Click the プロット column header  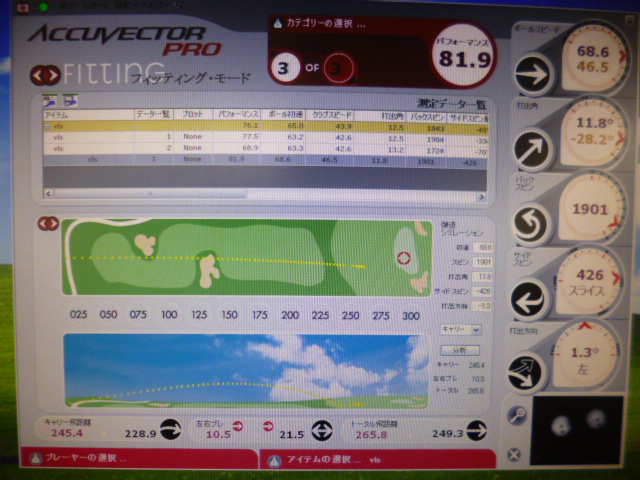[193, 115]
